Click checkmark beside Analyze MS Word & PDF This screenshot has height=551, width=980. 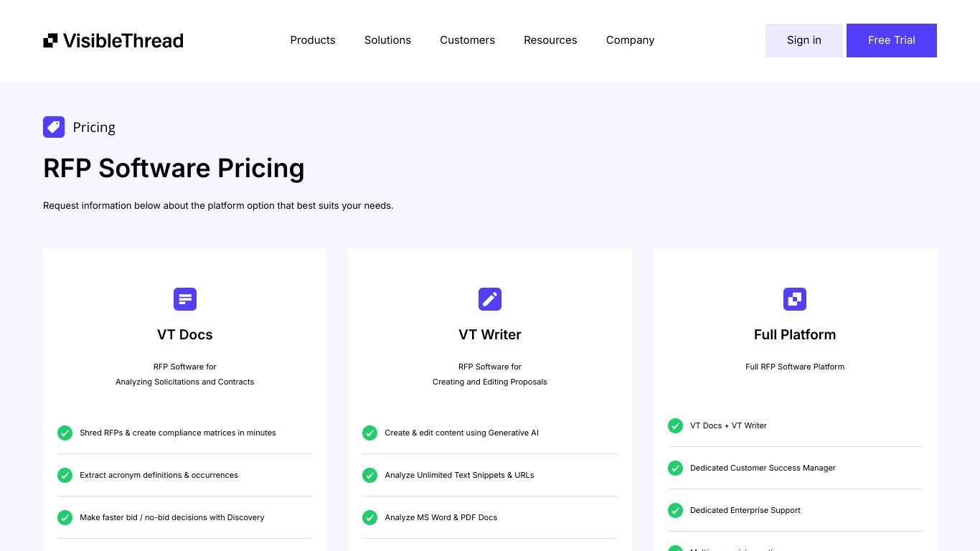tap(369, 517)
